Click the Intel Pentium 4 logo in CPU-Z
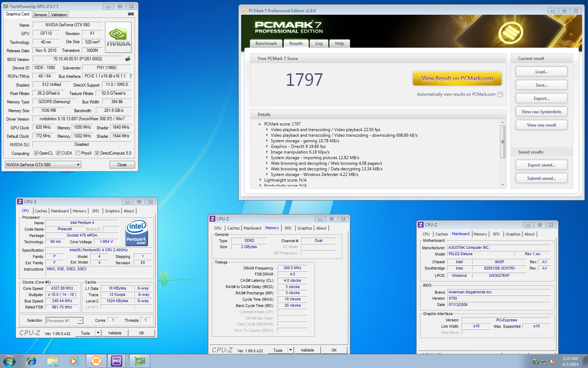588x368 pixels. tap(136, 232)
